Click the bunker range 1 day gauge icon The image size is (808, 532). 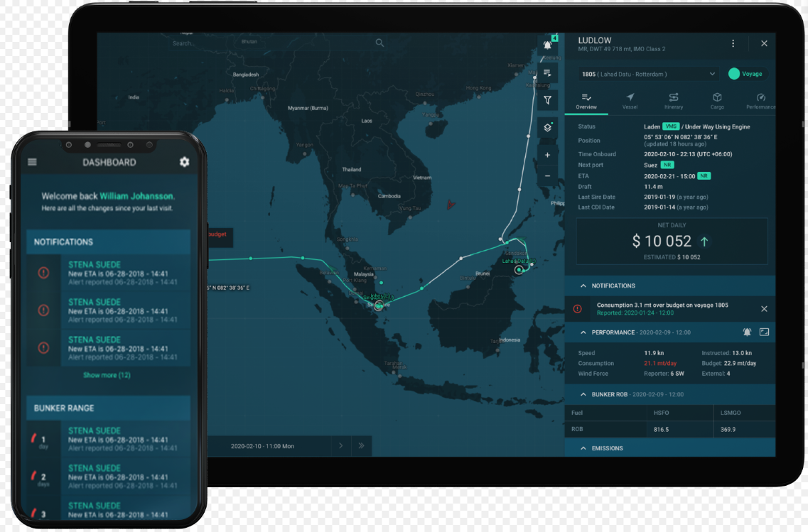tap(33, 438)
